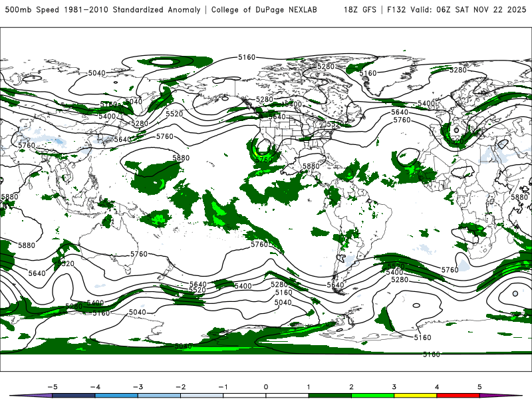The image size is (532, 399).
Task: Click the '-5' colorbar tick label
Action: point(53,387)
